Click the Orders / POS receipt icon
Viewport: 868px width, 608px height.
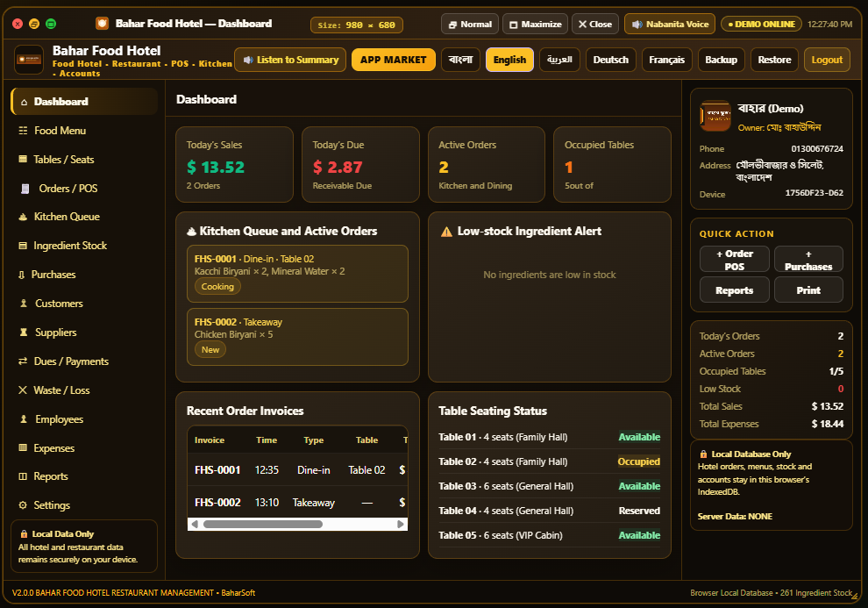coord(25,189)
